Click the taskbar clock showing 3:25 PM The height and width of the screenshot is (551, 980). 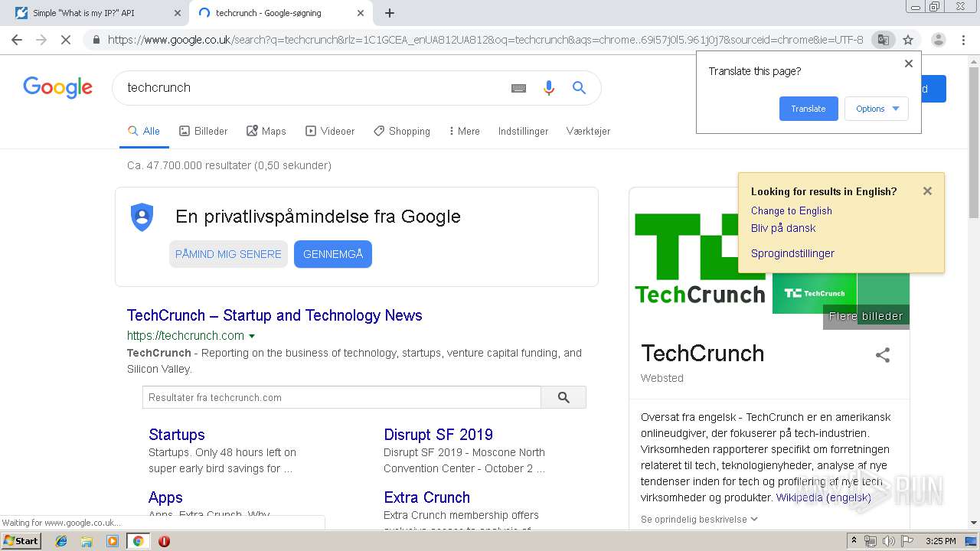[940, 541]
